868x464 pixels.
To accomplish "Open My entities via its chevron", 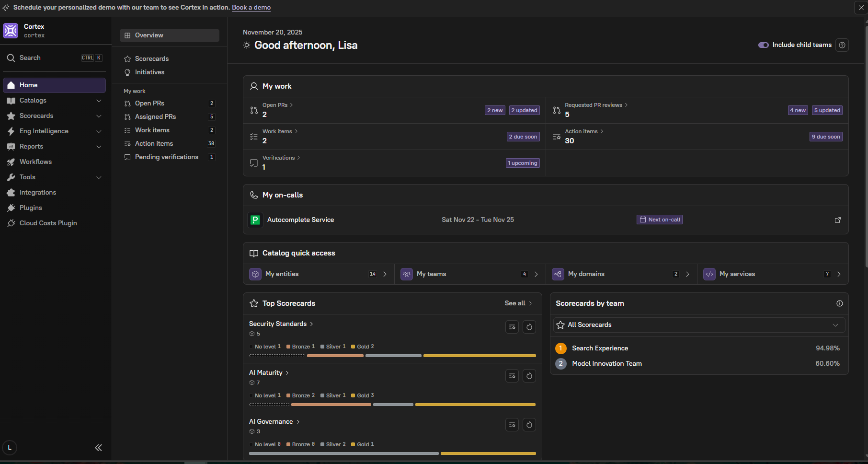I will pos(385,274).
